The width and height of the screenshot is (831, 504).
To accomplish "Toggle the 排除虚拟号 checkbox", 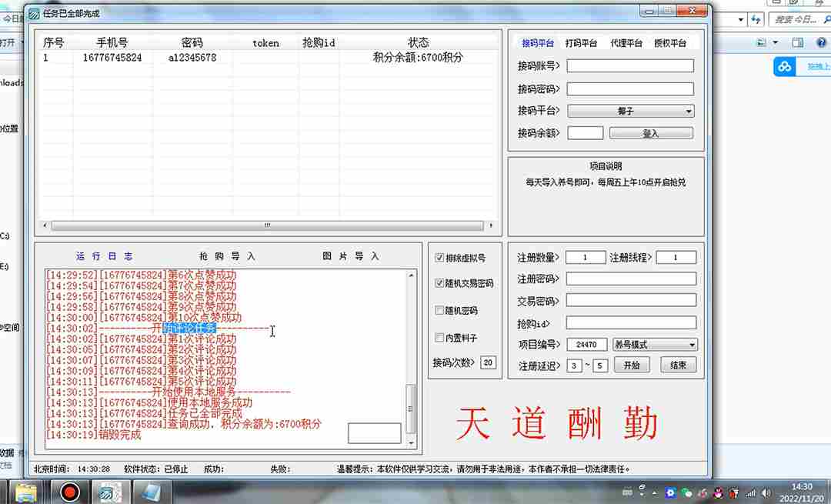I will click(x=439, y=258).
